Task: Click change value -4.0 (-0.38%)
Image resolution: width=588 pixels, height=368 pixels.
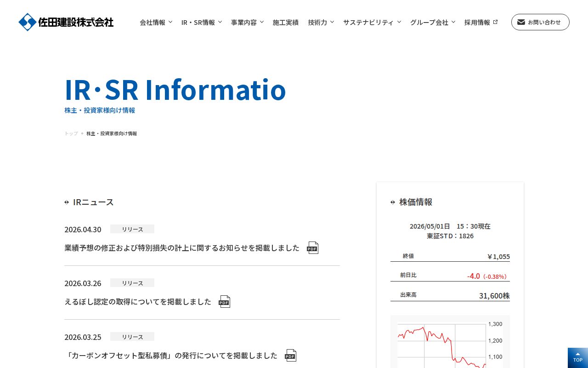Action: click(x=488, y=276)
